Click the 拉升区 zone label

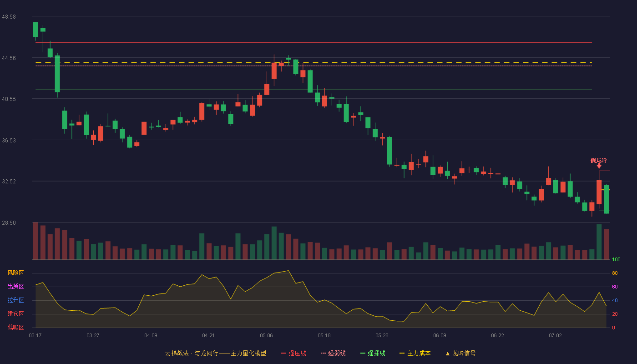point(15,300)
